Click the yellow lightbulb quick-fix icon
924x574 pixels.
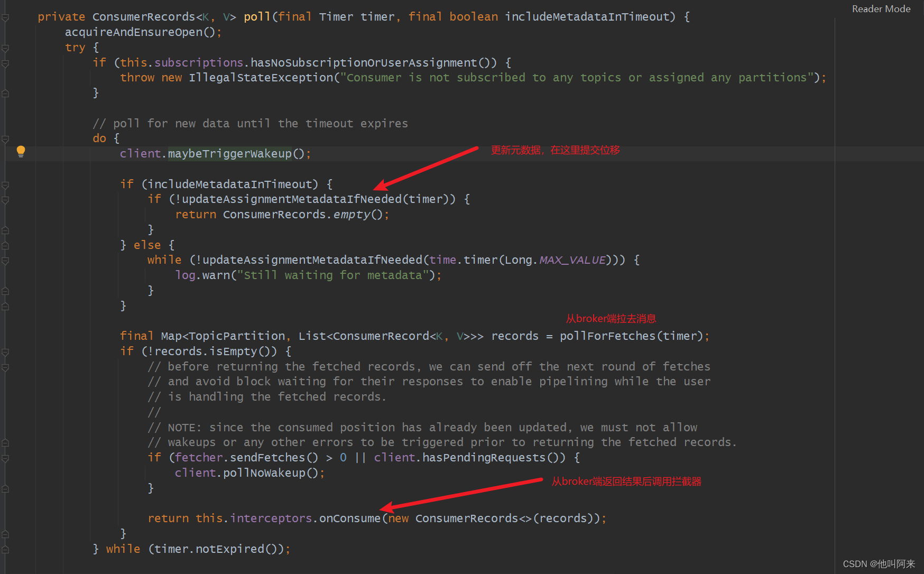click(21, 152)
